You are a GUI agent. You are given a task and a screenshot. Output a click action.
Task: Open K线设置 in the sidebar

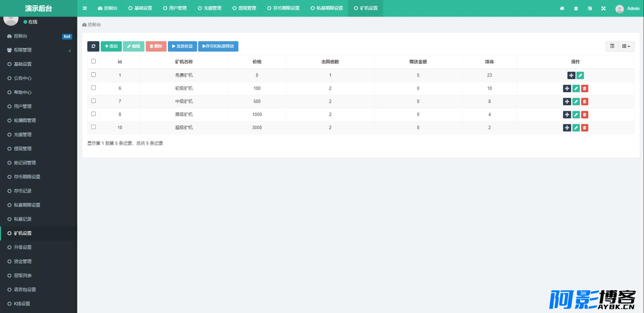tap(38, 304)
